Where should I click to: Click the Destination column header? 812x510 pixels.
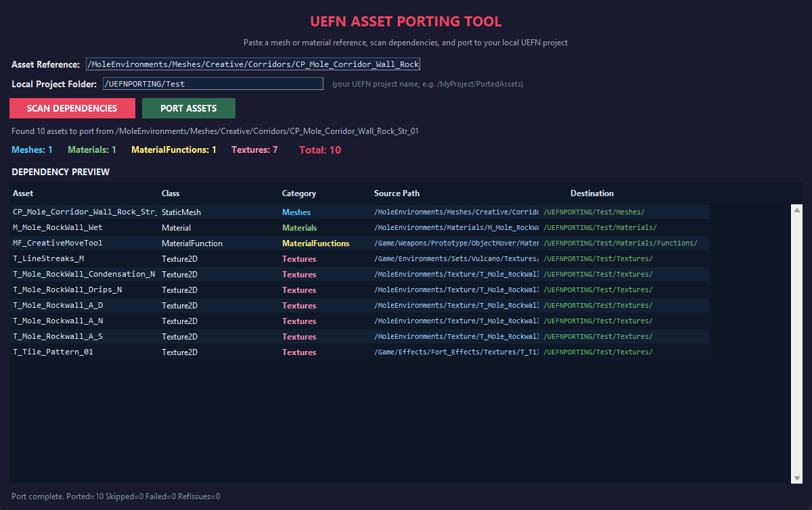[x=592, y=193]
